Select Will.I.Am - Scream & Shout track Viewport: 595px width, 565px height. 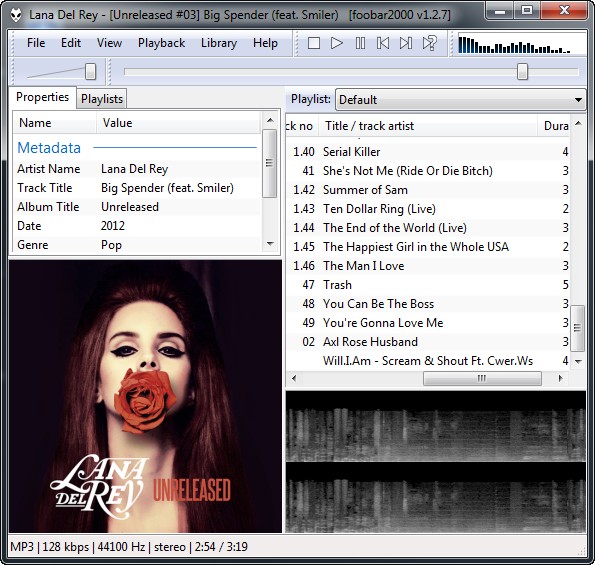coord(428,360)
